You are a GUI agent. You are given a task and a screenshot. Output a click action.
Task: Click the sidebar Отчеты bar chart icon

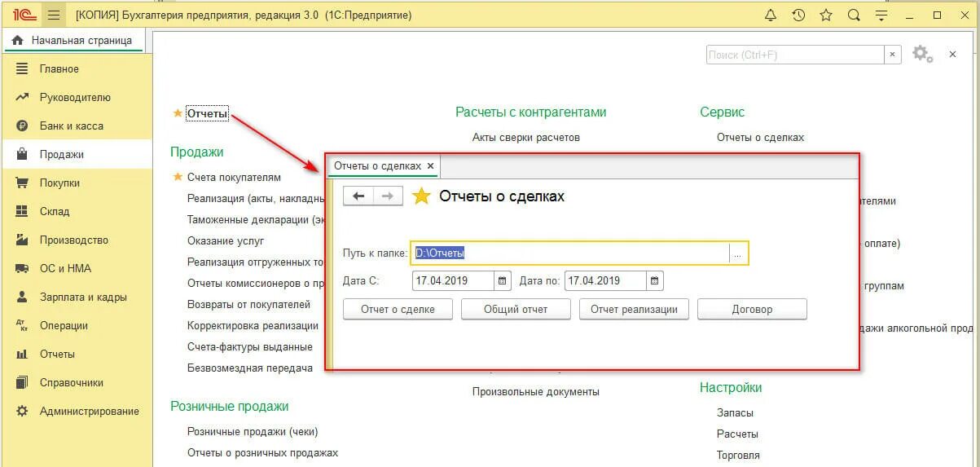pyautogui.click(x=22, y=354)
